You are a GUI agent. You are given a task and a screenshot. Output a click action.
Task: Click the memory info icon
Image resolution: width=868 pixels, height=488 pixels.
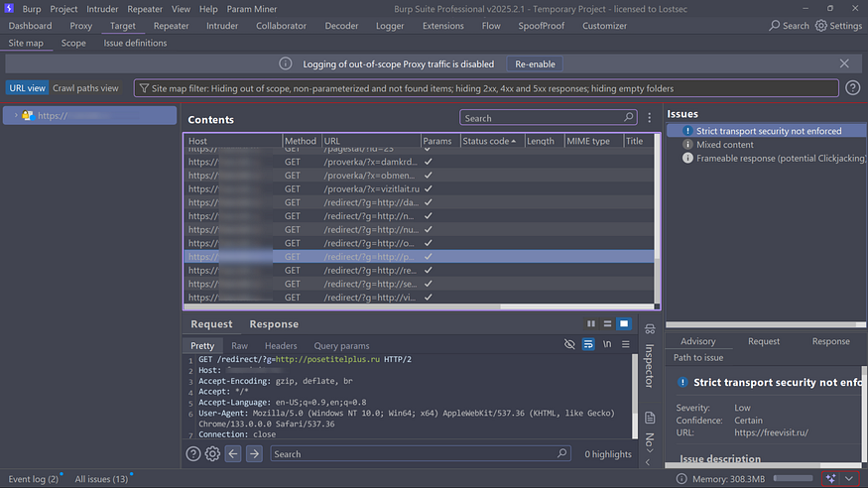click(682, 479)
